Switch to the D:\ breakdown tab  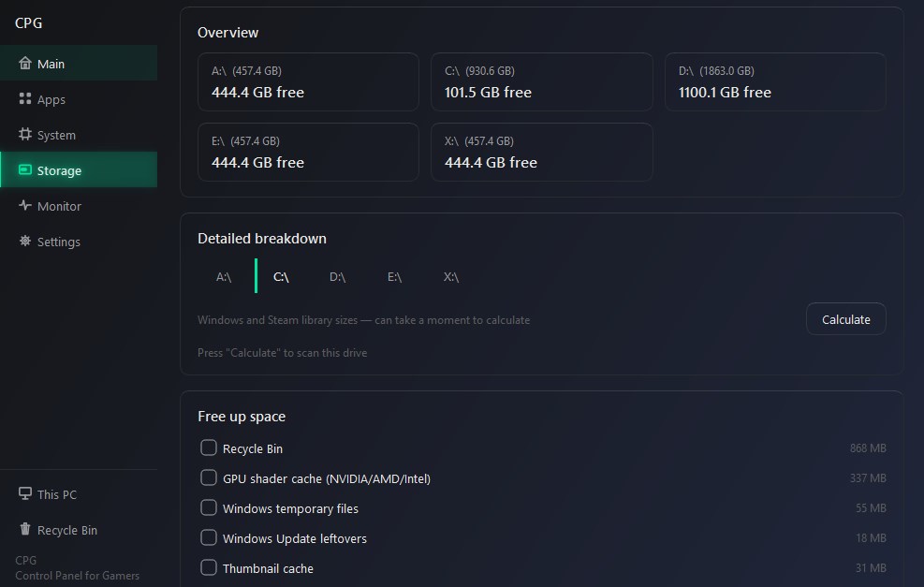338,276
